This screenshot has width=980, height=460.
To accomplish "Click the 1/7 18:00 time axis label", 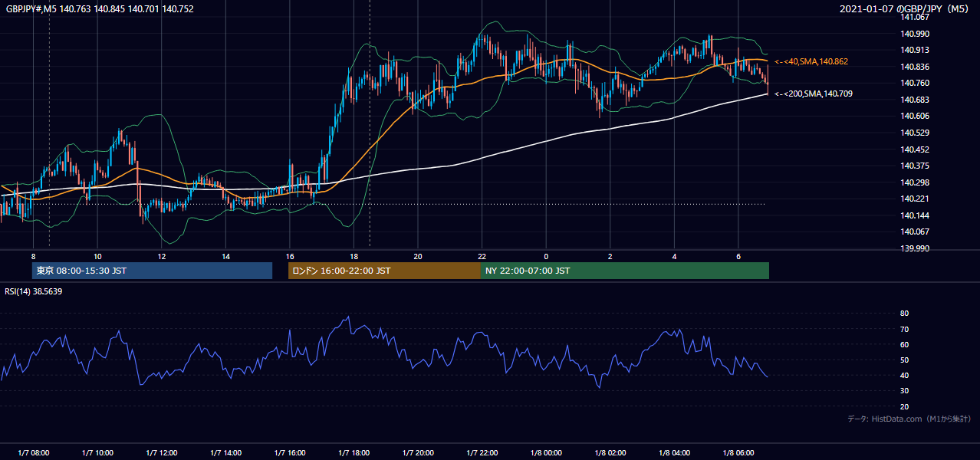I will (x=354, y=453).
